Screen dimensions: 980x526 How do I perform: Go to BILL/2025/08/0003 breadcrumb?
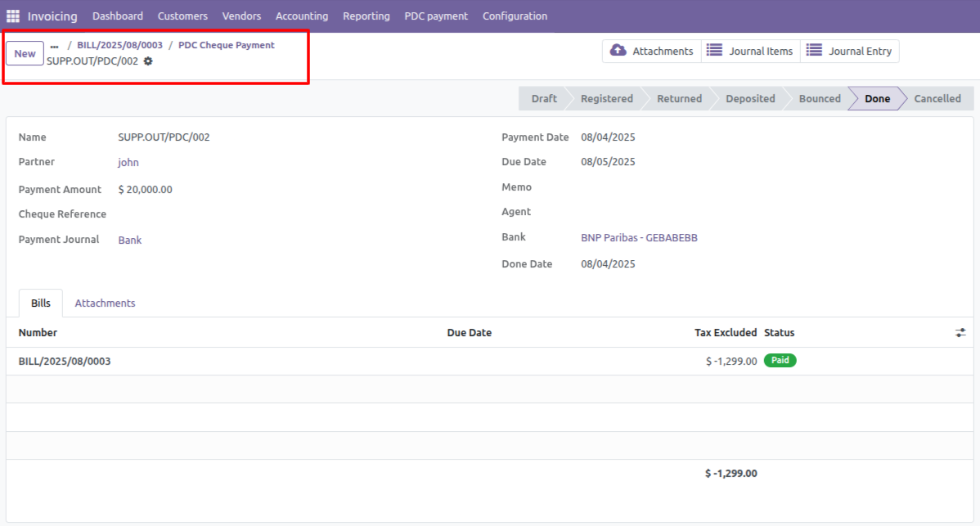tap(120, 45)
